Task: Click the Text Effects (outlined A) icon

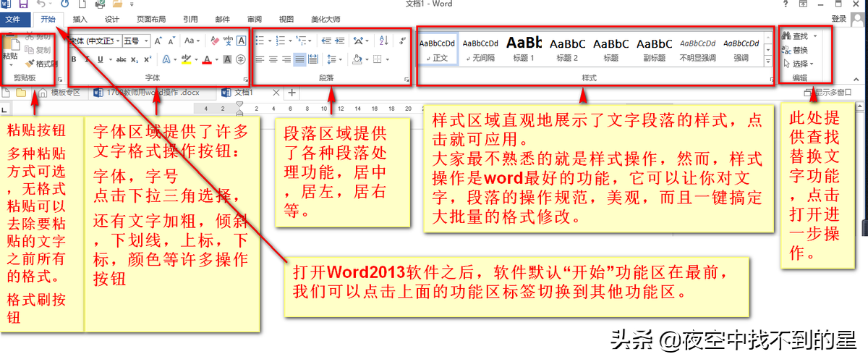Action: (166, 59)
